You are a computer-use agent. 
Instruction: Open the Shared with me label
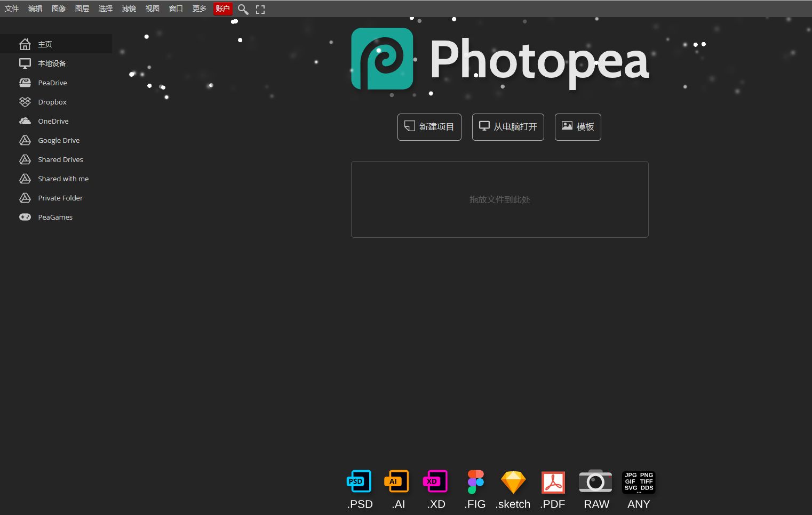click(63, 179)
